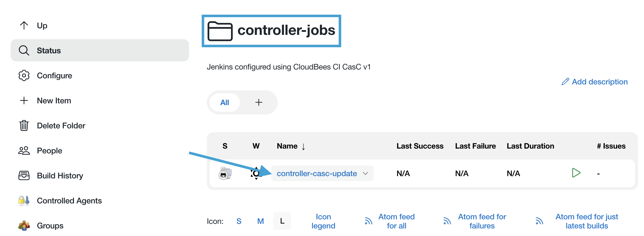Open Build History from the sidebar icon
Viewport: 644px width, 236px height.
24,175
